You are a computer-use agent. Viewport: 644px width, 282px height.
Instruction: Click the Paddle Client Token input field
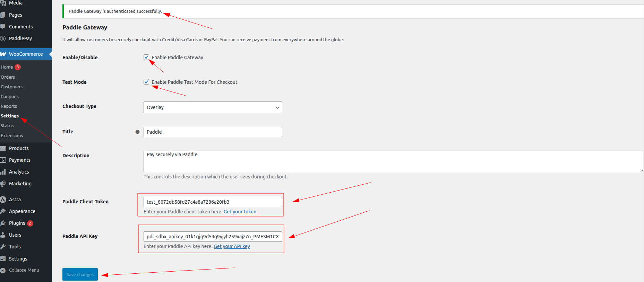pyautogui.click(x=213, y=202)
